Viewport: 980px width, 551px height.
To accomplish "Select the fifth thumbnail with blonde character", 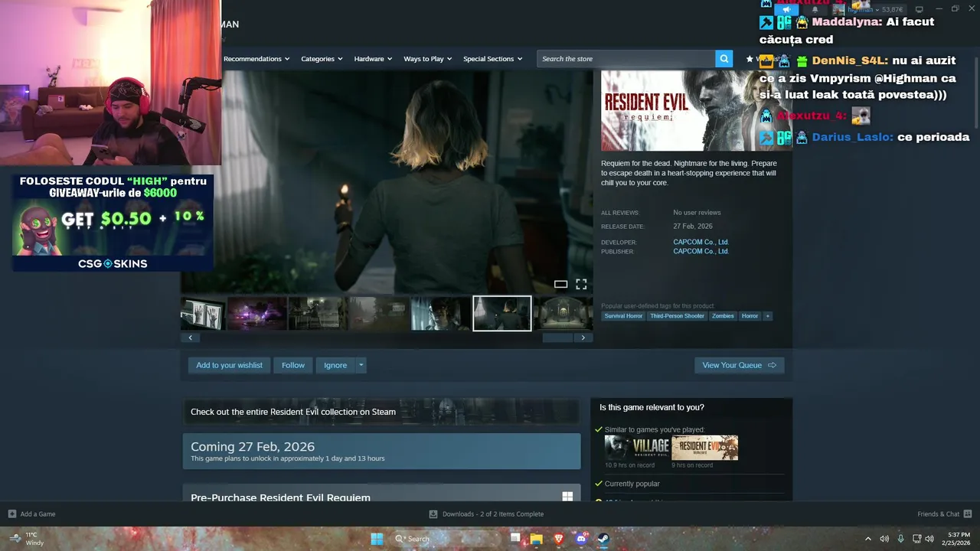I will pos(441,314).
